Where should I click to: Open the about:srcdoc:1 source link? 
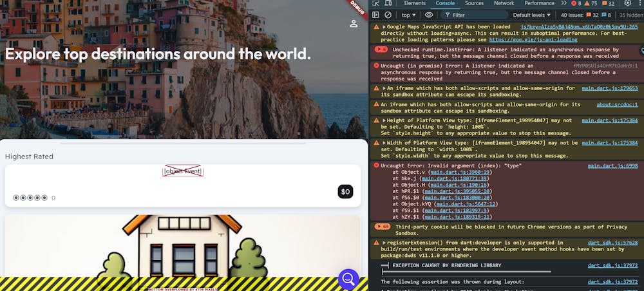617,105
